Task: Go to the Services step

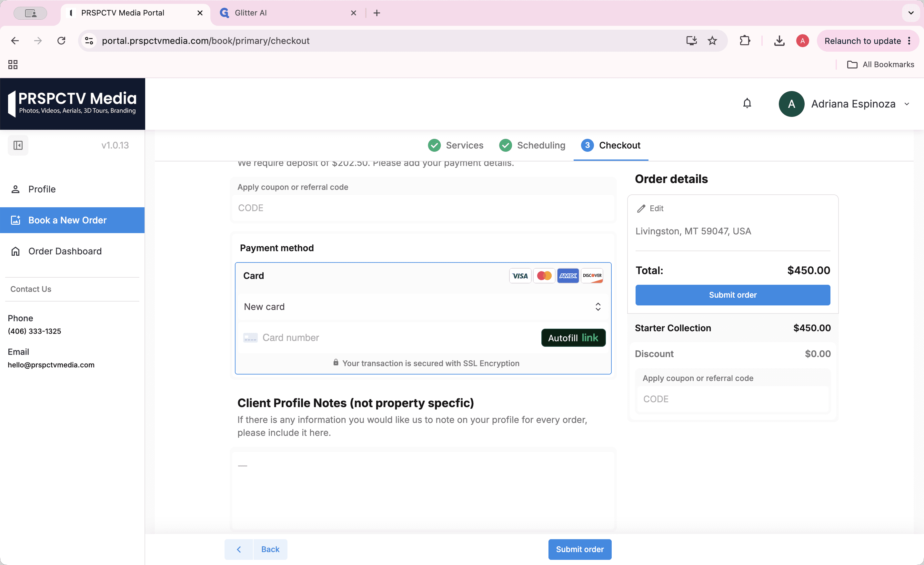Action: [x=455, y=145]
